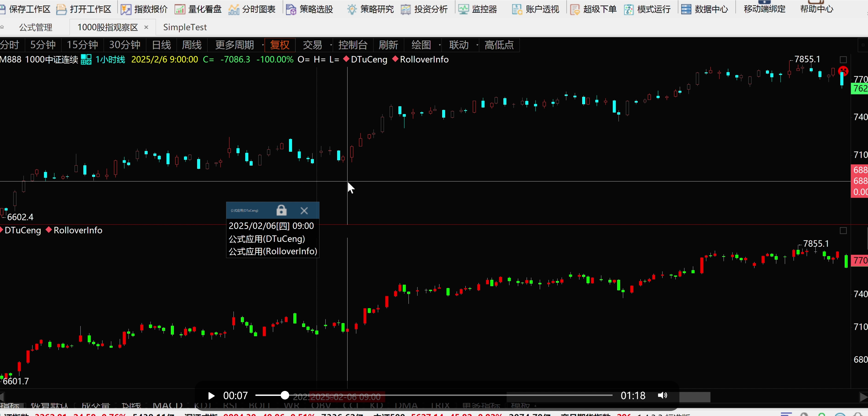Expand the 更多周期 dropdown arrow
This screenshot has width=868, height=416.
click(263, 45)
